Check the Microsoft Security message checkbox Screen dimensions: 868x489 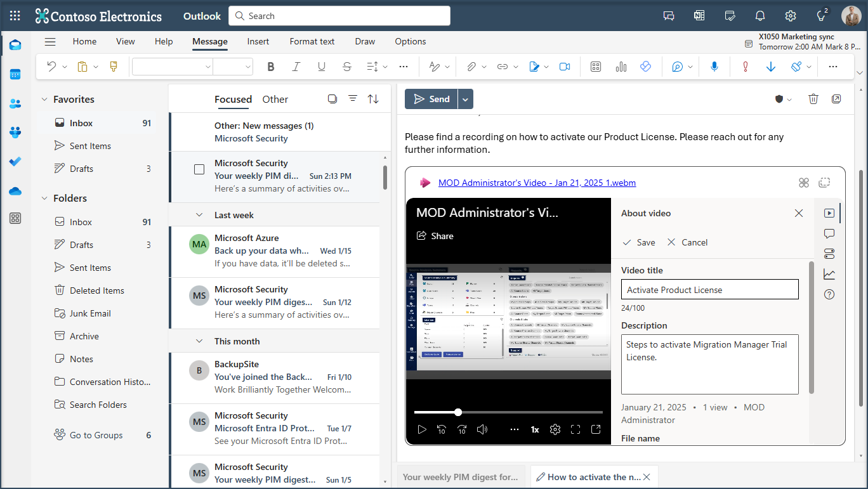pyautogui.click(x=199, y=169)
